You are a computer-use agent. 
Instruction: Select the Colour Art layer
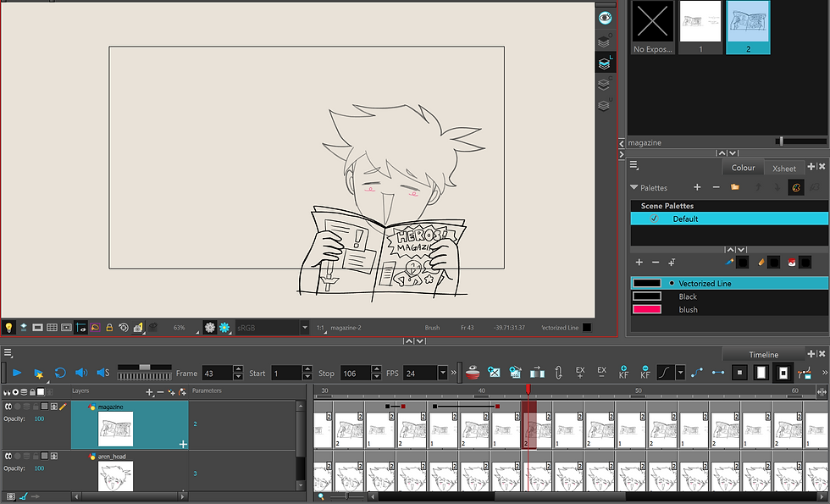[604, 84]
